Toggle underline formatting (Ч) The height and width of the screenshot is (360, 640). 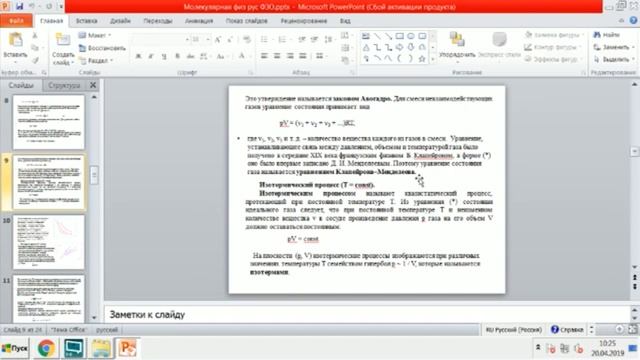[164, 56]
